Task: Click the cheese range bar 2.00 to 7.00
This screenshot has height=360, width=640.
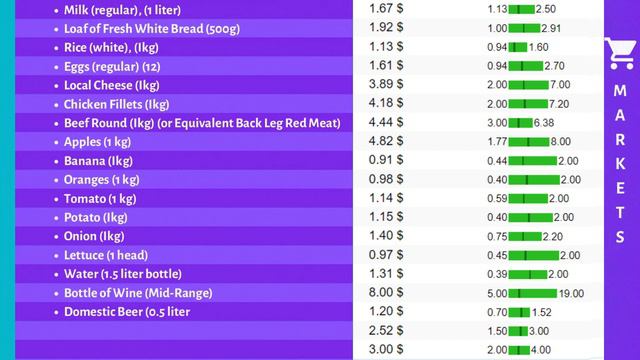Action: pos(529,85)
